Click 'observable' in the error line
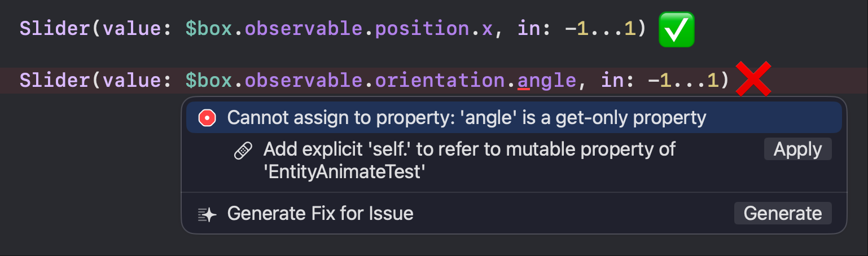 304,81
